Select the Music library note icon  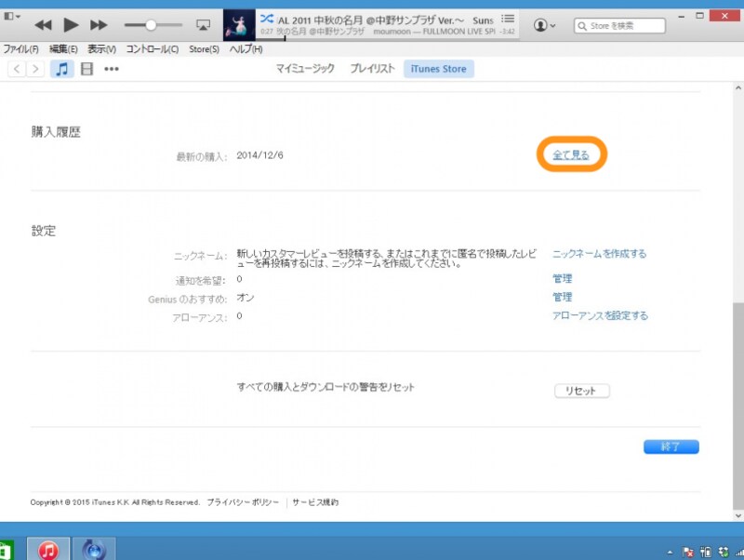62,69
